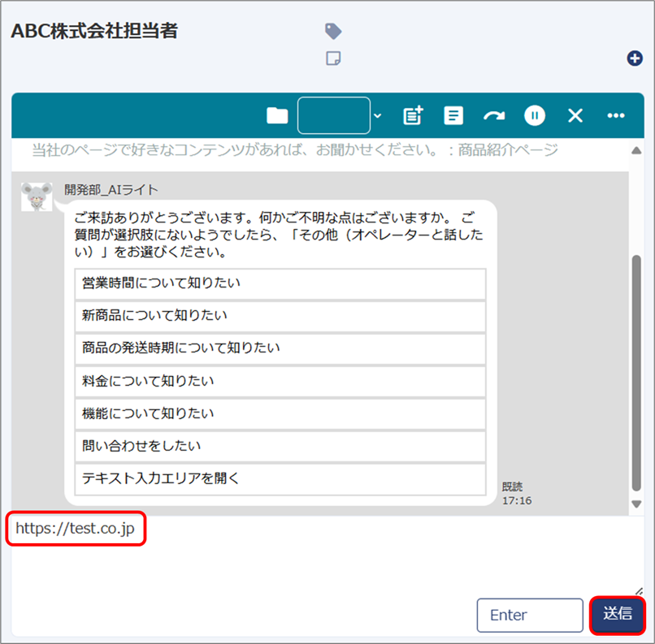Click テキスト入力エリアを開く option

280,479
